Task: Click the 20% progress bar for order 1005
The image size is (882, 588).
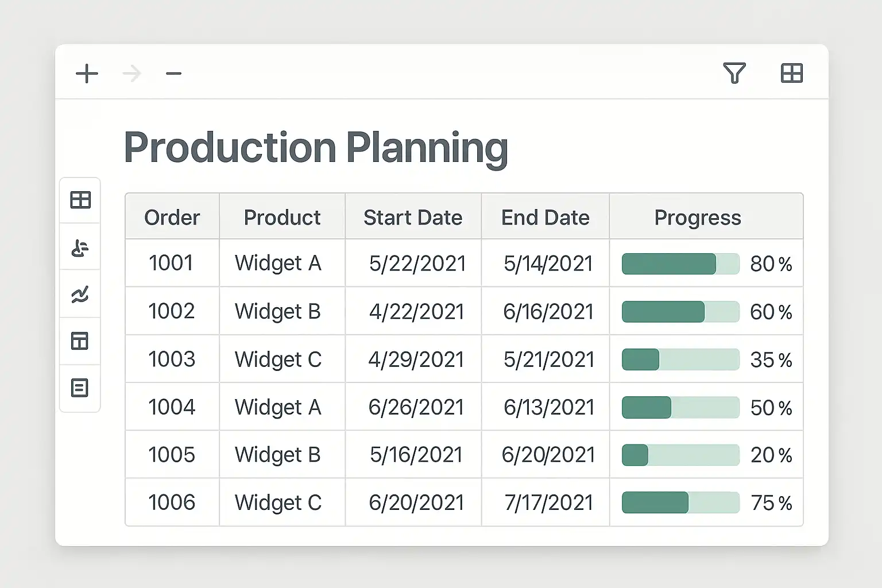Action: pos(680,455)
